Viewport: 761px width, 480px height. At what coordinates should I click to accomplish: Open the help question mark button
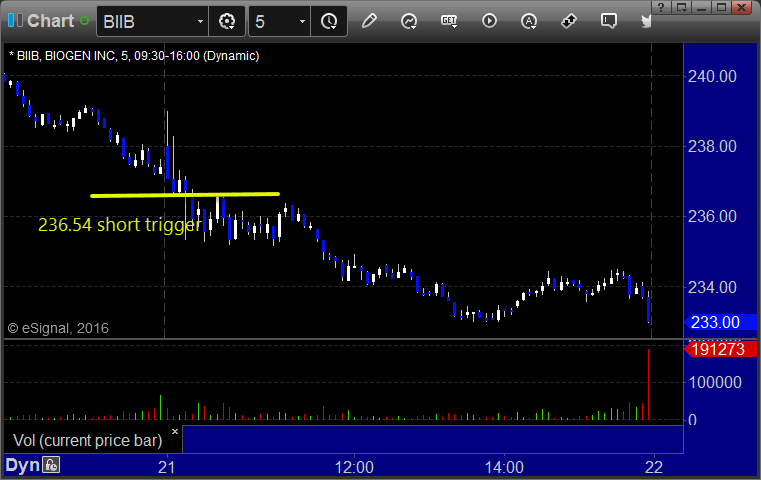(661, 7)
